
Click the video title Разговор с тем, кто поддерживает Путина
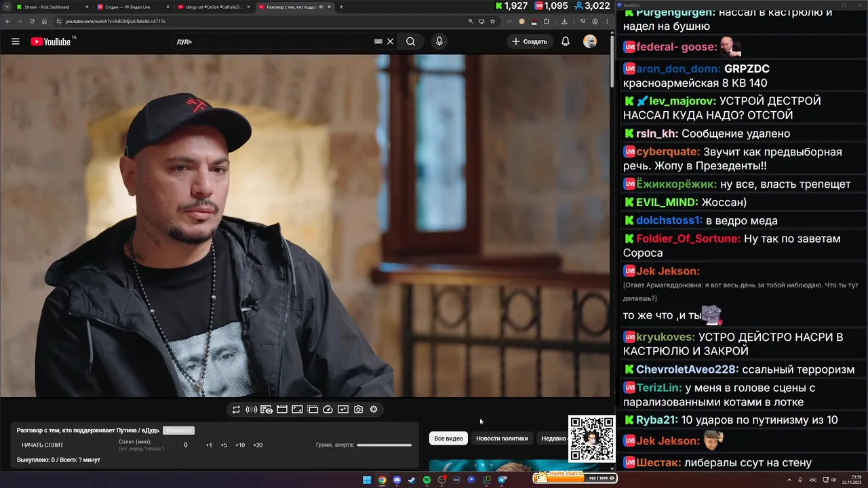pos(88,430)
